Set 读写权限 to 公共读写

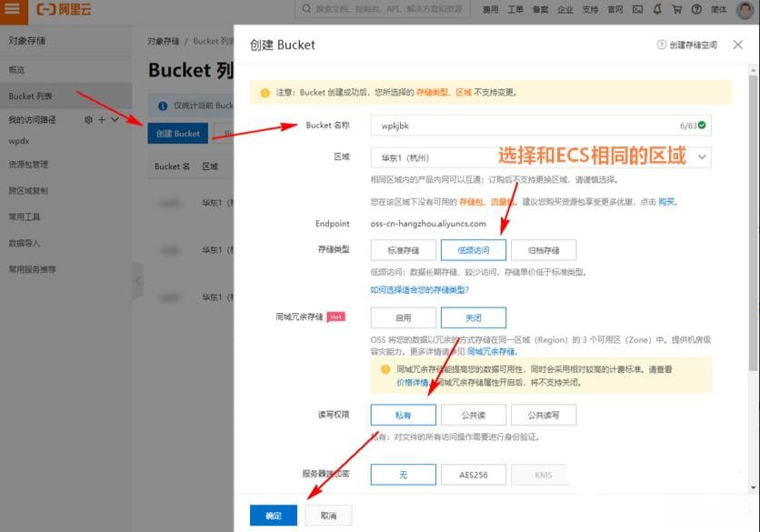point(544,415)
